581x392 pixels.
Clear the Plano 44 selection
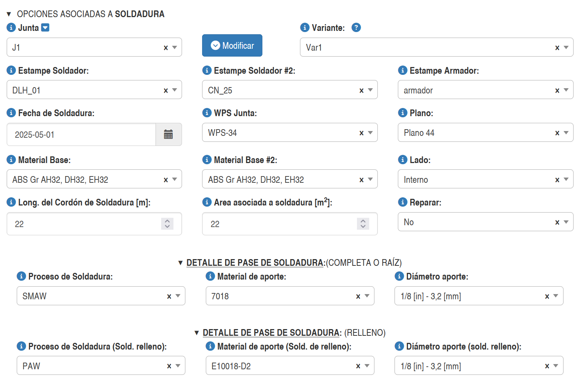click(x=557, y=133)
